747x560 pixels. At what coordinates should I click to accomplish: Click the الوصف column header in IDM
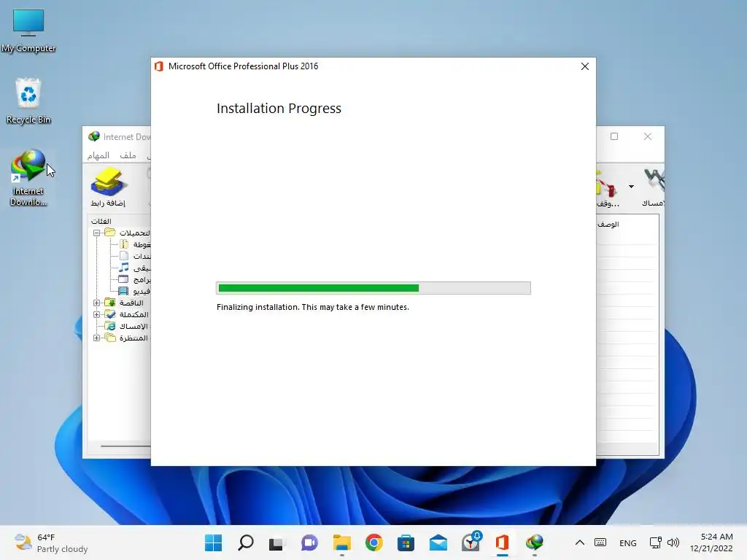[608, 225]
